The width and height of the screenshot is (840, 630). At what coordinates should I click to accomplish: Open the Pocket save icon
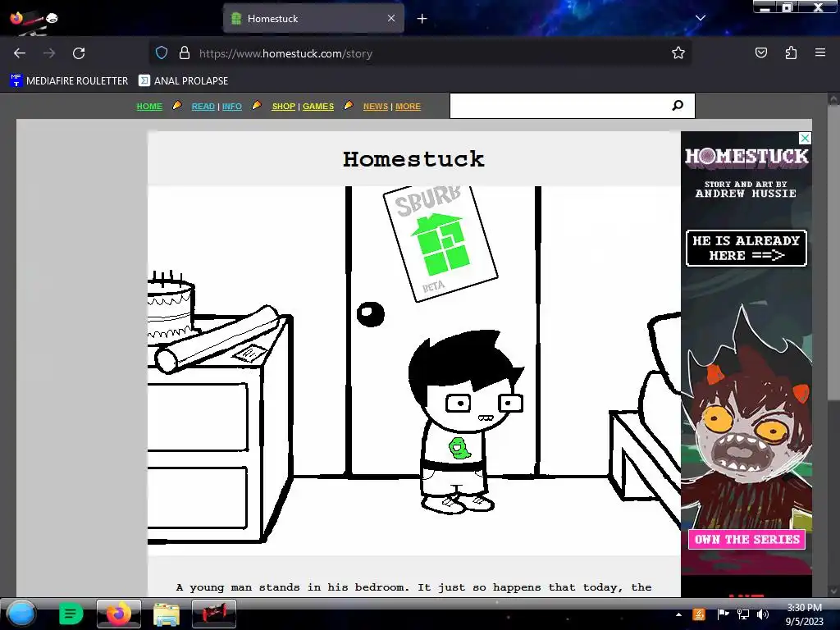(x=761, y=53)
